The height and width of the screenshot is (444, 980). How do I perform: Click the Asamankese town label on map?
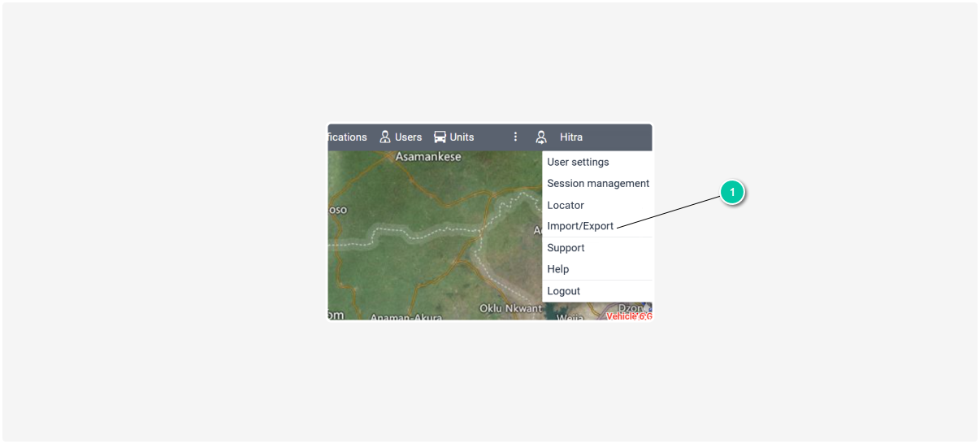428,156
